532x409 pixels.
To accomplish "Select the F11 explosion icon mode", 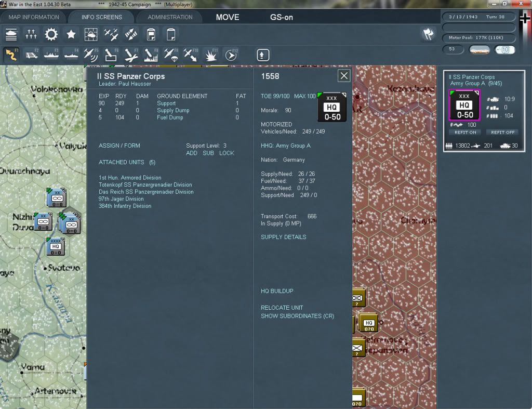I will tap(211, 55).
